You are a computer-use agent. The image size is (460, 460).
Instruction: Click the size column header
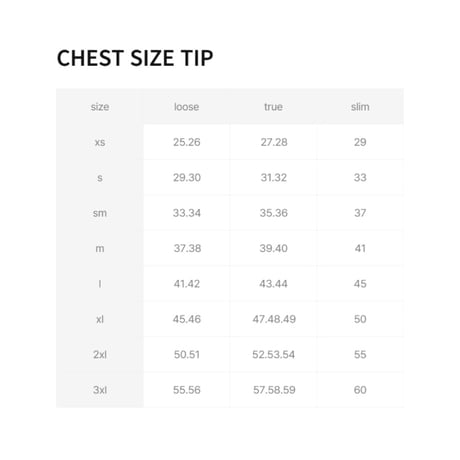100,107
